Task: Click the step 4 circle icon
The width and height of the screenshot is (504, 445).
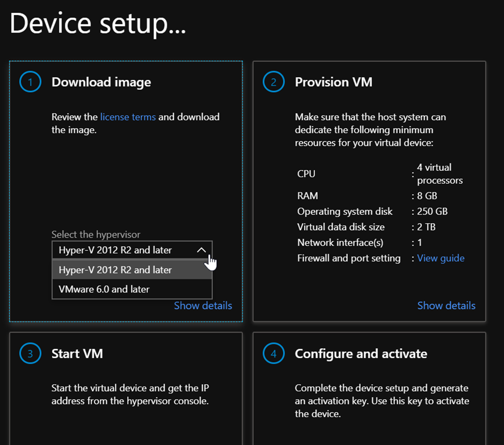Action: 274,353
